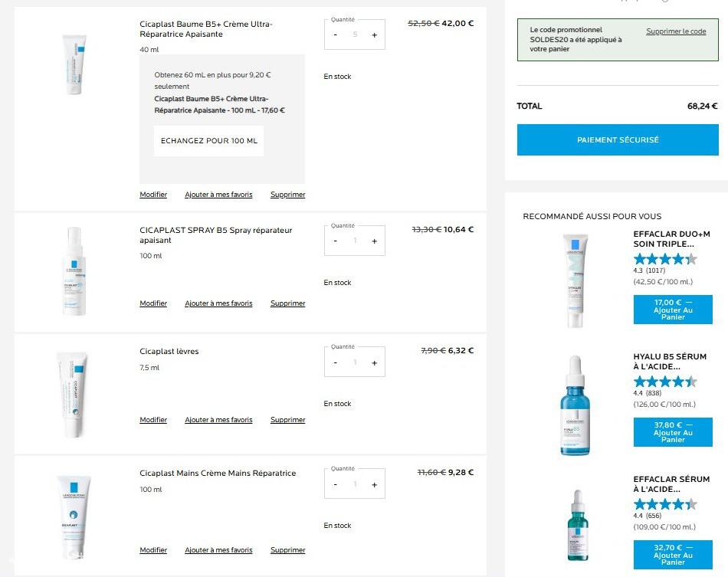The image size is (728, 577).
Task: Decrease quantity of Cicaplast Baume B5+
Action: pyautogui.click(x=336, y=35)
